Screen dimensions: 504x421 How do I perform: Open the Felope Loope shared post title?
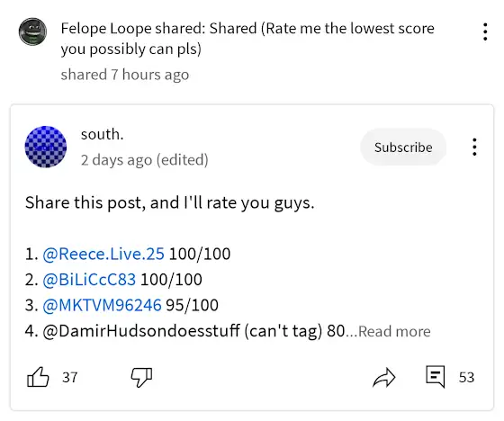pyautogui.click(x=247, y=39)
